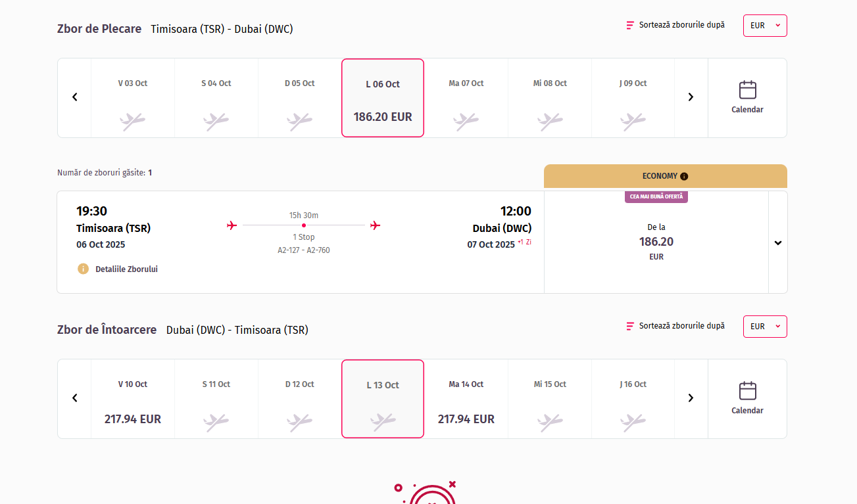This screenshot has width=857, height=504.
Task: Open Detaliile Zborului flight details link
Action: pos(125,269)
